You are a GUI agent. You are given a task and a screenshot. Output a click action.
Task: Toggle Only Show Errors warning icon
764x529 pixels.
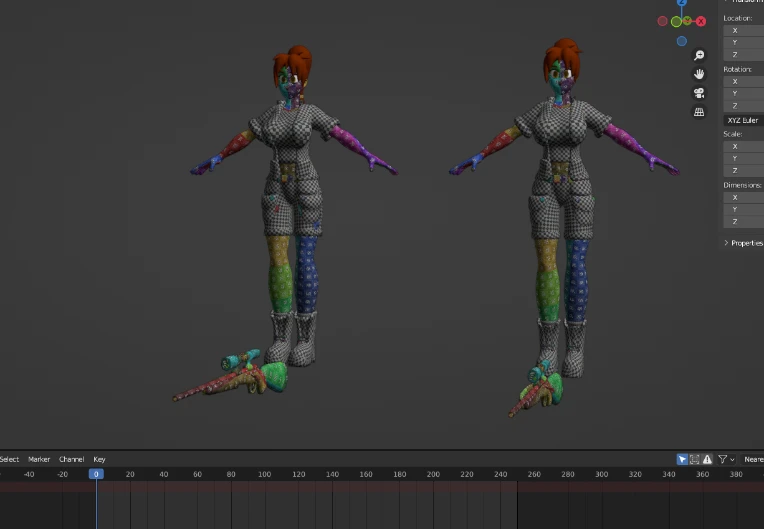click(x=707, y=459)
